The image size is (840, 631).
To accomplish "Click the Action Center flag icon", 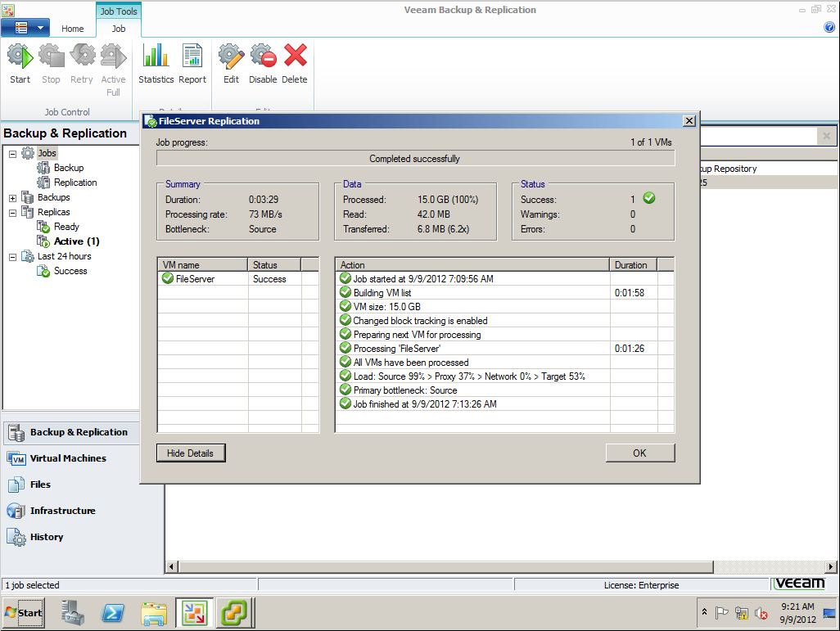I will tap(721, 612).
